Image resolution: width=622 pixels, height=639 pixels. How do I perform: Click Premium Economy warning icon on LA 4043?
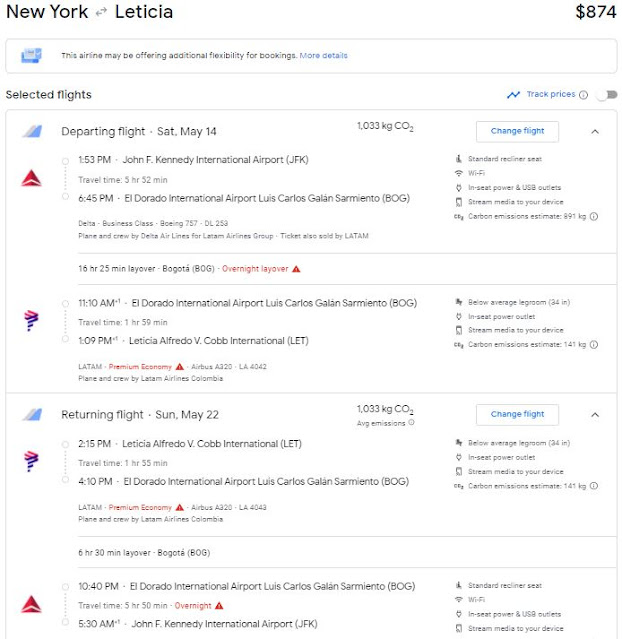click(180, 507)
